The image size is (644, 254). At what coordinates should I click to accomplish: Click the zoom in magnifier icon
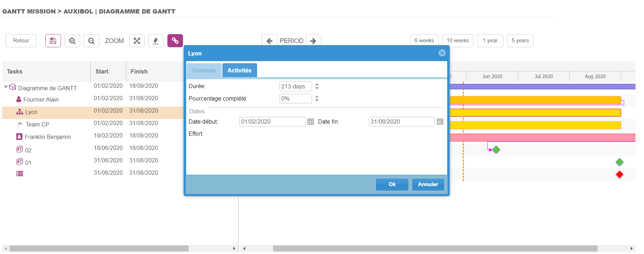tap(72, 41)
